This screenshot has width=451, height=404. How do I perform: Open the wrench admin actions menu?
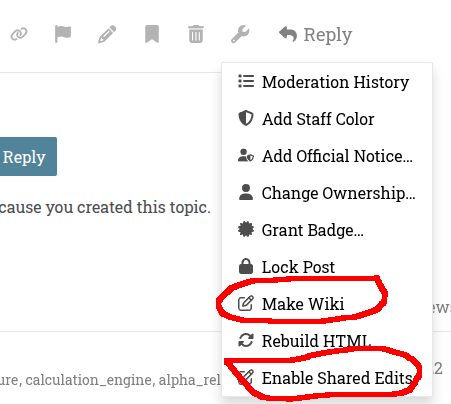pos(240,34)
